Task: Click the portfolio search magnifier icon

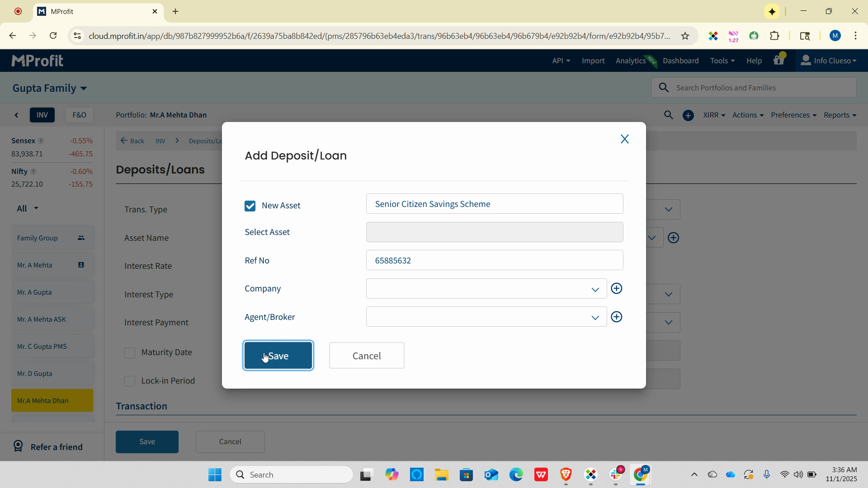Action: 668,115
